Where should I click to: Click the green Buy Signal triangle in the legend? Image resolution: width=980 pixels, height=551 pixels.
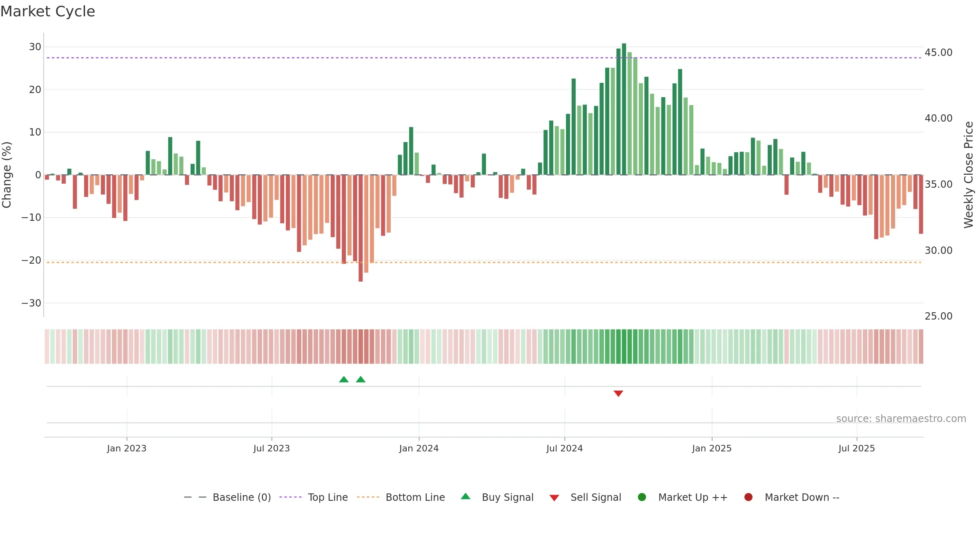[465, 497]
